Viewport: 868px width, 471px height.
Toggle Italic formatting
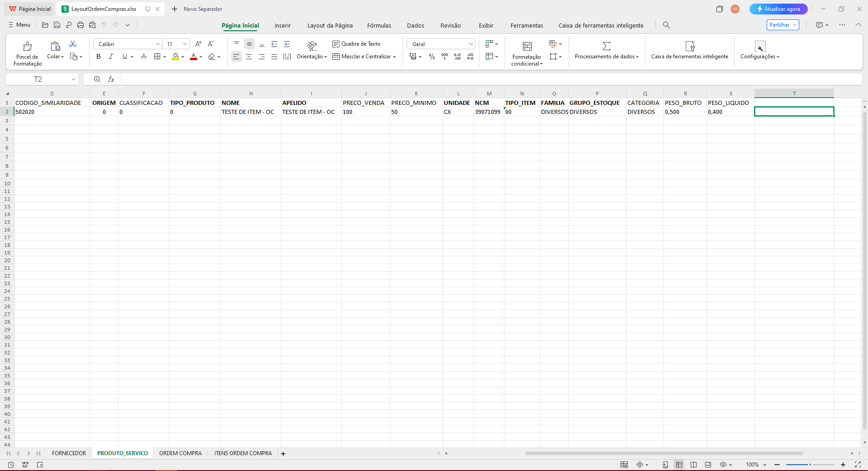(111, 57)
